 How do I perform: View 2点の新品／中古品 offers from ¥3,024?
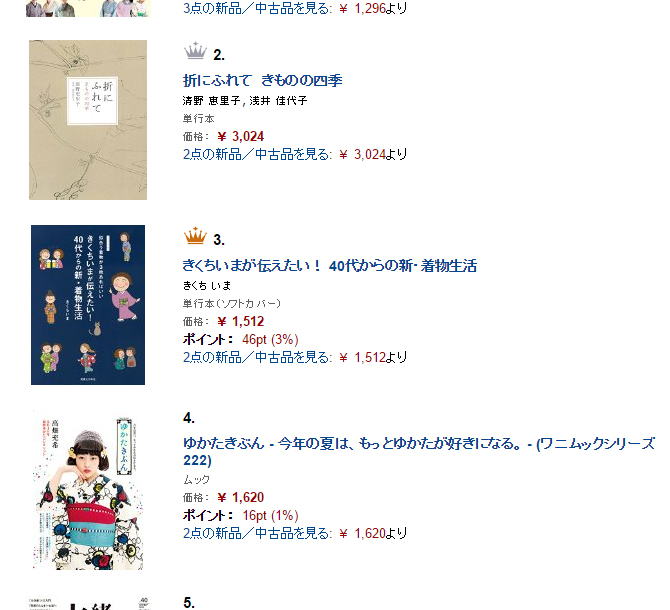(x=257, y=154)
